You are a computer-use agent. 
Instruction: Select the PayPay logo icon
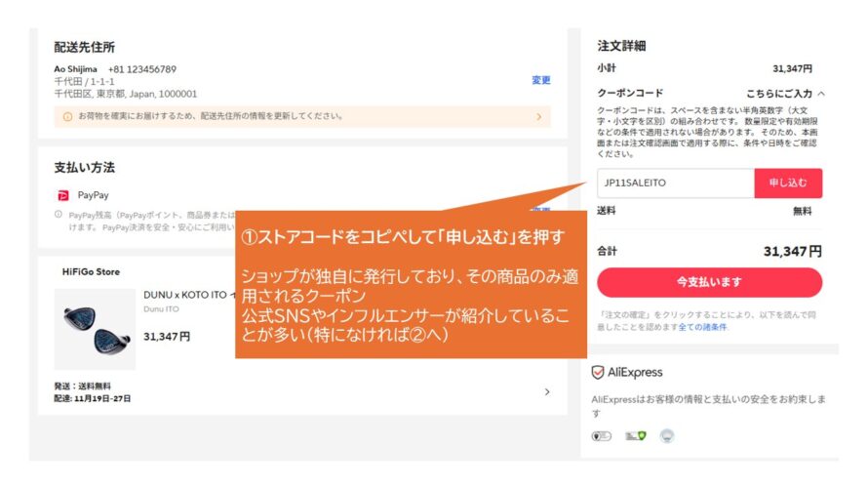[x=63, y=195]
